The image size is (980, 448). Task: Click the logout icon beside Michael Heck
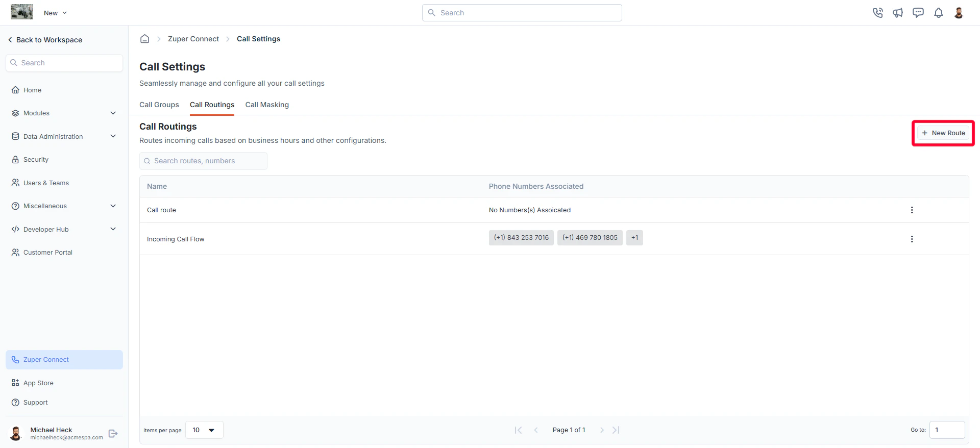click(x=113, y=434)
